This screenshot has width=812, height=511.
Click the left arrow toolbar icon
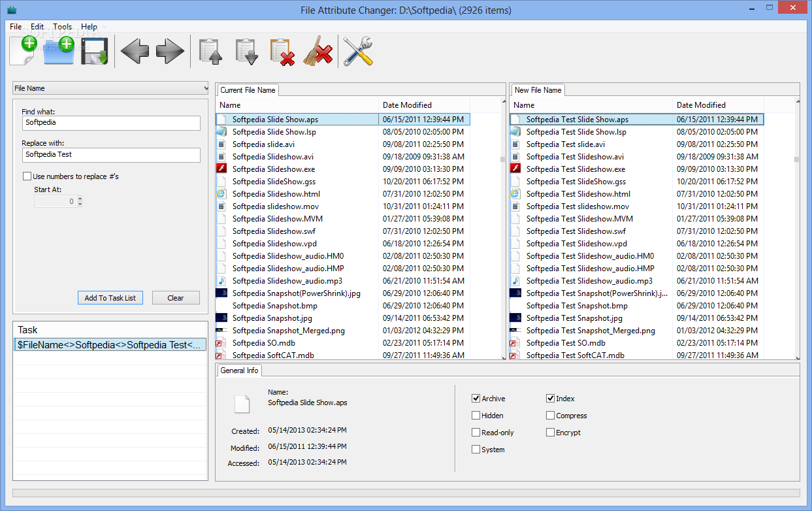135,52
